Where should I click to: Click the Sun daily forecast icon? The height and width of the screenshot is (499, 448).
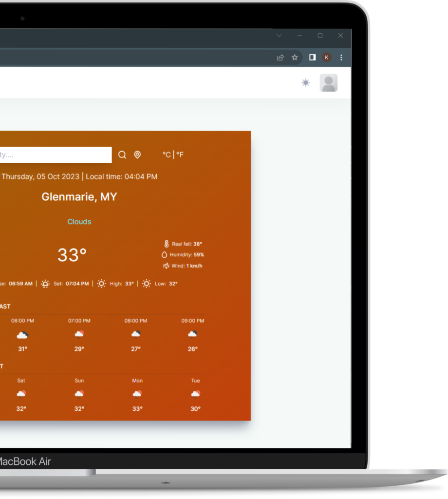point(79,394)
